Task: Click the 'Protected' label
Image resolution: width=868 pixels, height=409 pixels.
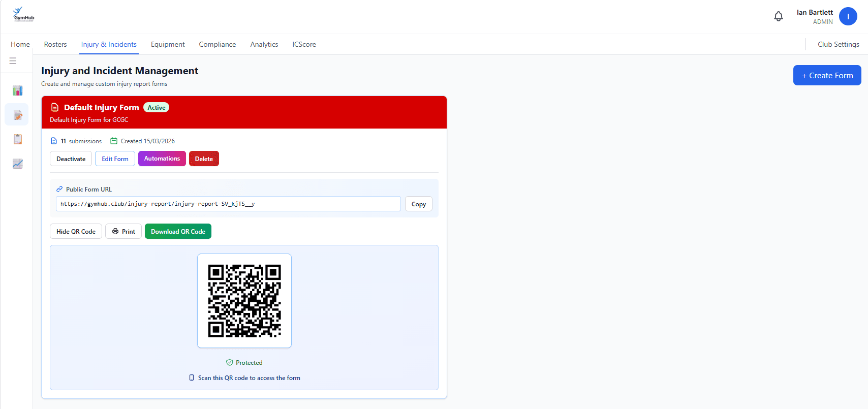Action: point(249,363)
